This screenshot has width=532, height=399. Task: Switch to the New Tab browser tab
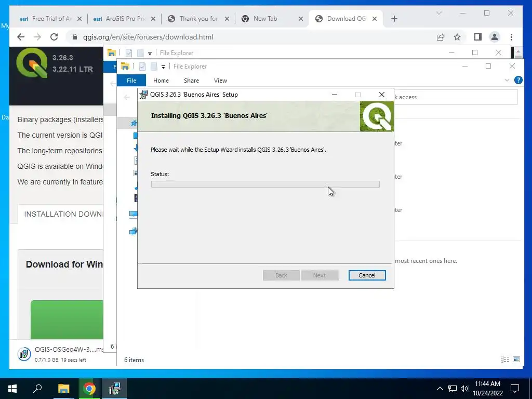(x=272, y=19)
